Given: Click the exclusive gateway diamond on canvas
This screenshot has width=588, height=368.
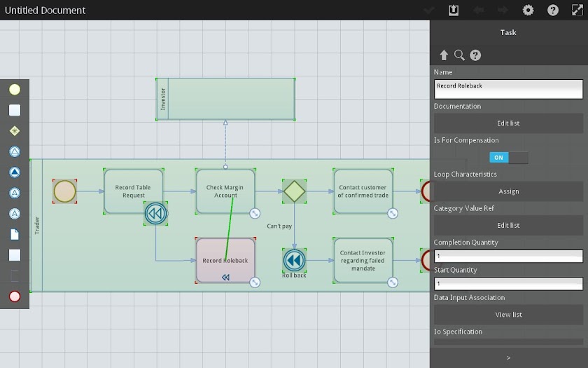Looking at the screenshot, I should point(295,191).
